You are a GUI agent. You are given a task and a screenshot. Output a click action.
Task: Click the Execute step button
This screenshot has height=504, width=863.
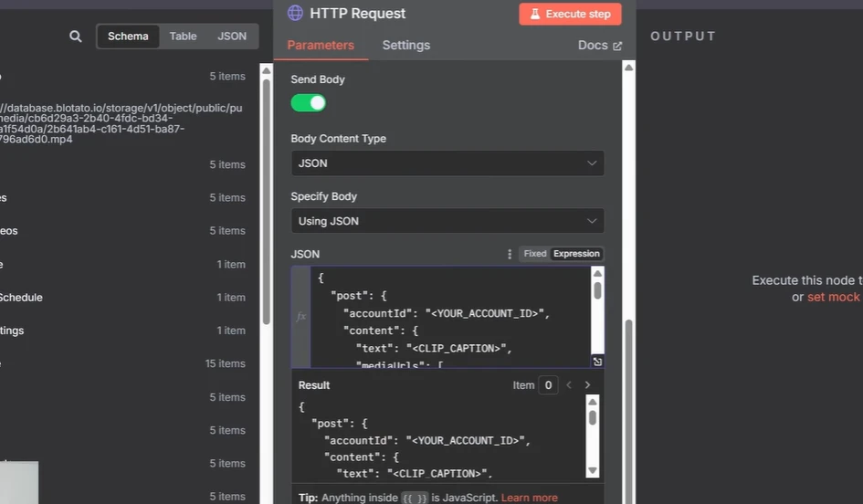[570, 15]
